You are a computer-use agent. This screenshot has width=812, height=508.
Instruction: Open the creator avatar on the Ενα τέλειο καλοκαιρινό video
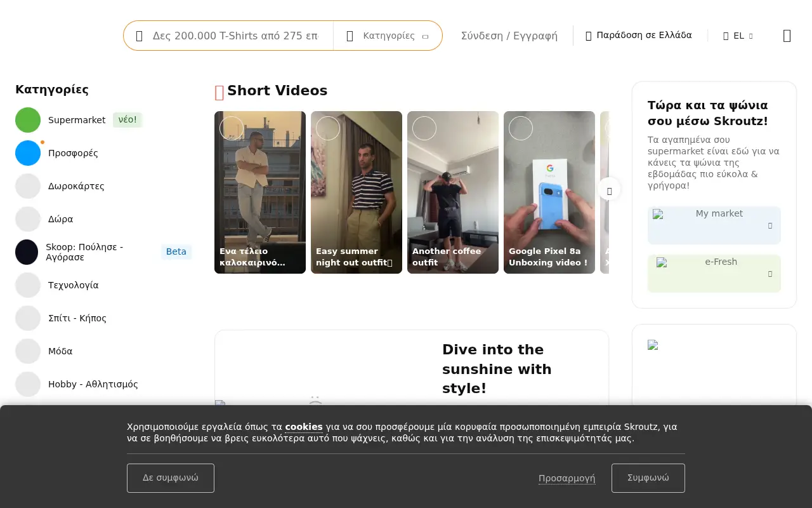click(232, 128)
